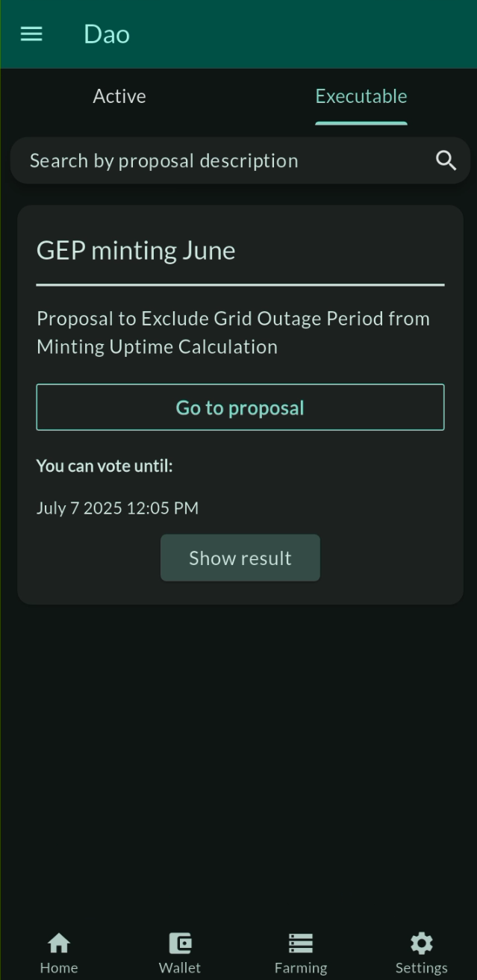
Task: Tap the Farming stacked-servers icon
Action: tap(301, 943)
